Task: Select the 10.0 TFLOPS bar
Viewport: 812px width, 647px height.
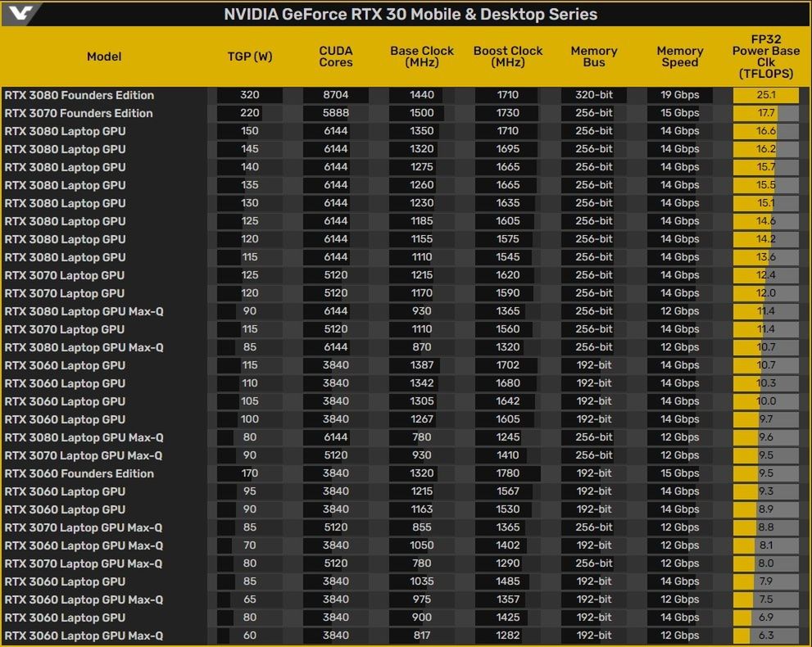Action: click(x=766, y=401)
